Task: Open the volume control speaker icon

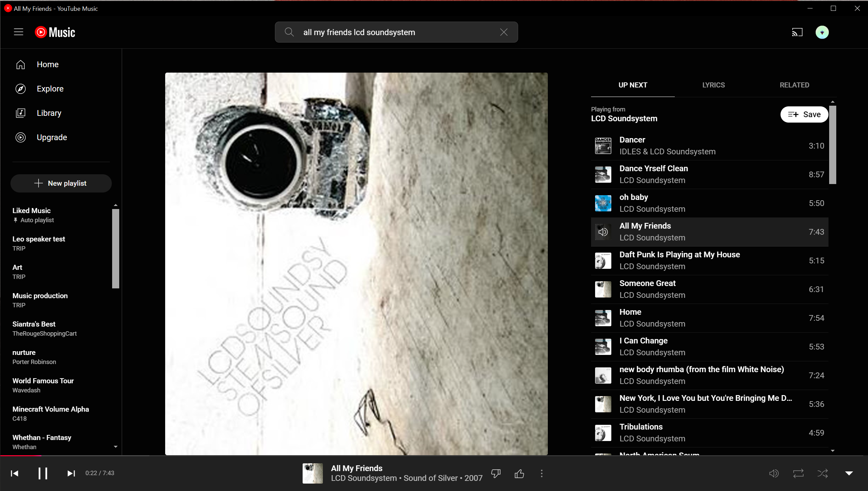Action: click(x=774, y=473)
